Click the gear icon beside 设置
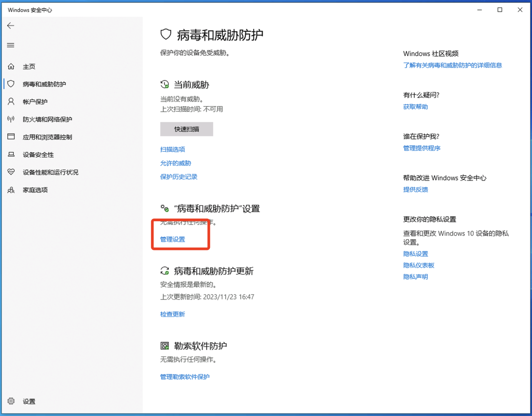Screen dimensions: 532x416 click(11, 401)
